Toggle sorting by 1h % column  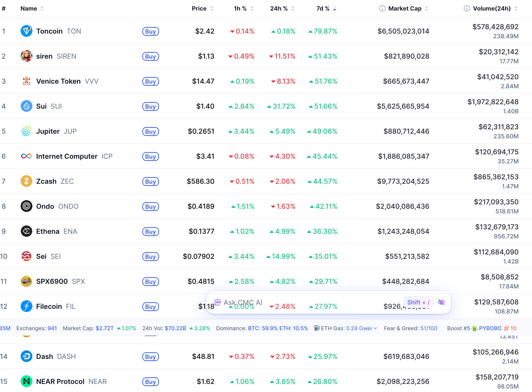coord(243,9)
